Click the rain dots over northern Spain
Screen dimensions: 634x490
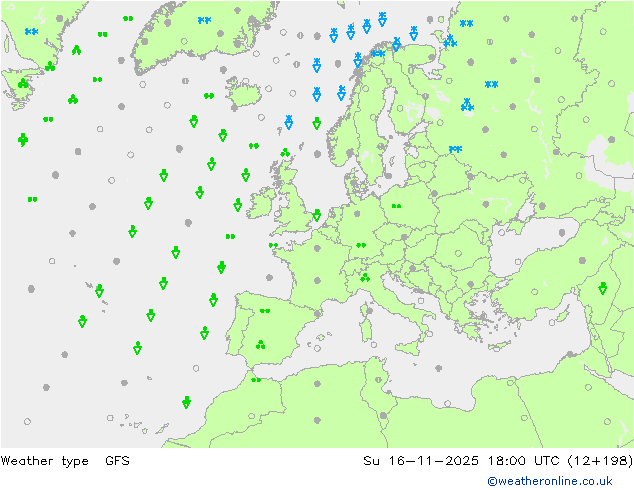[x=265, y=311]
